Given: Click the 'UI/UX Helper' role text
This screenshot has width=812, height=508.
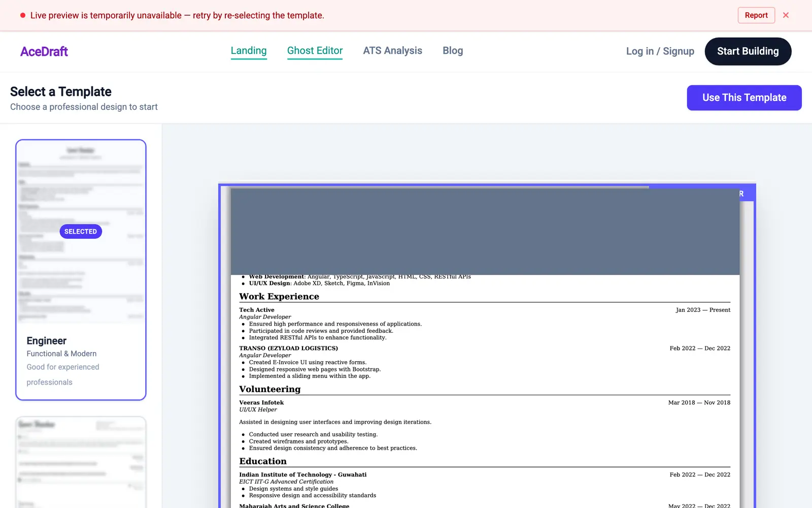Looking at the screenshot, I should (x=258, y=409).
